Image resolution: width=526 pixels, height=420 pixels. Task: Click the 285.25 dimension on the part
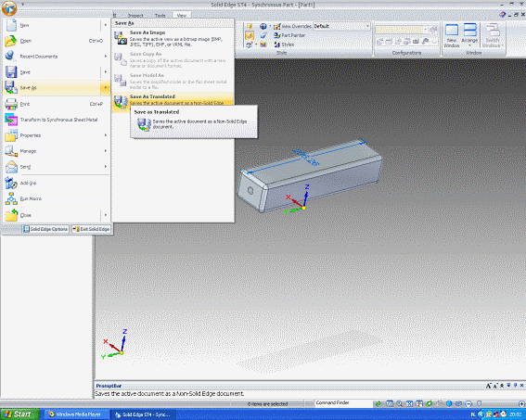306,157
